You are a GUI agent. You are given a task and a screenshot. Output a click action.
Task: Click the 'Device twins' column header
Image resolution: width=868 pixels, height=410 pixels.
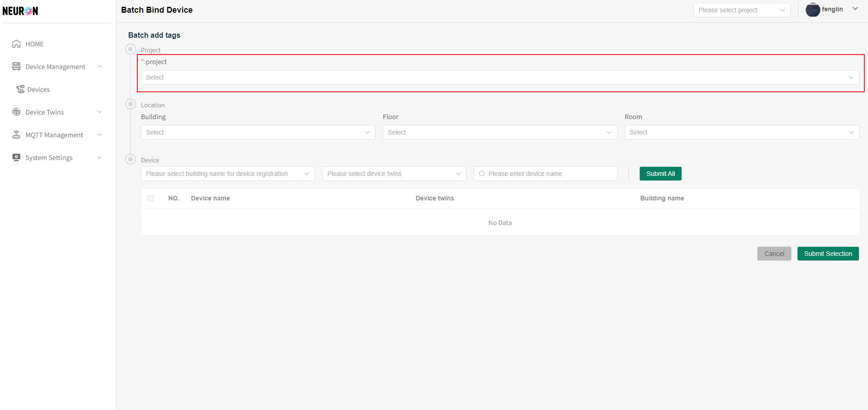[x=435, y=198]
